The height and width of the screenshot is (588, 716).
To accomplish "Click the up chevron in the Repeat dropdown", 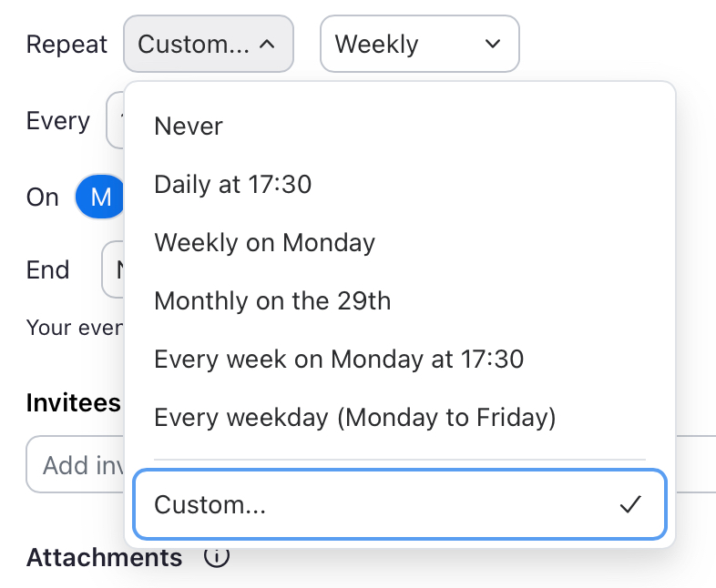I will coord(267,44).
